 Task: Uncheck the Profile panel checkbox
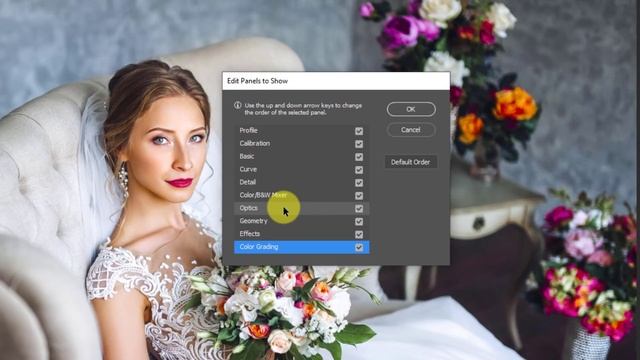click(x=359, y=131)
